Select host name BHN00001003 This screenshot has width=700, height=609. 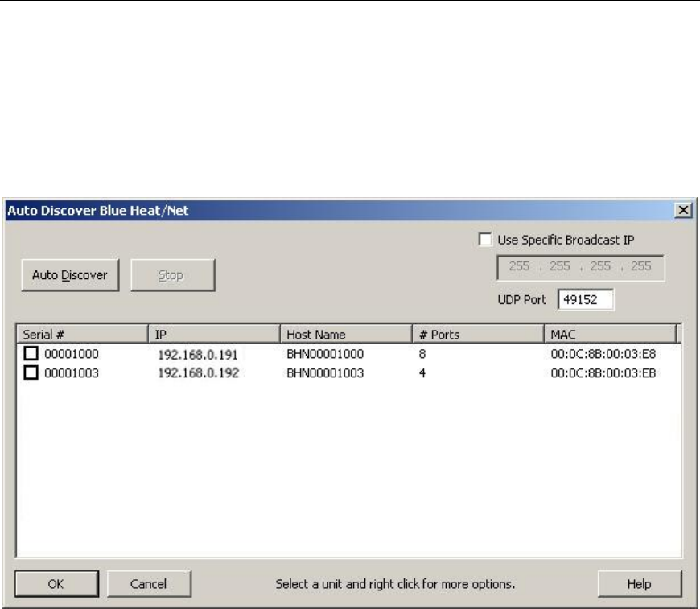point(325,373)
